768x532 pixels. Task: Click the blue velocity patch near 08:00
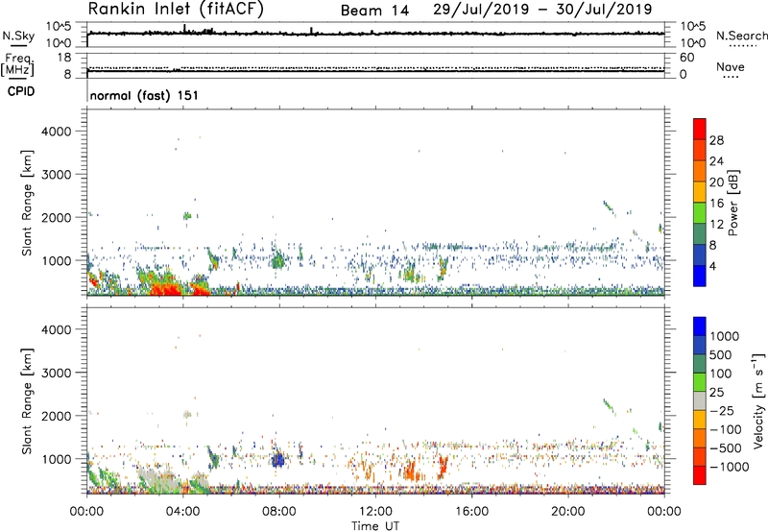pyautogui.click(x=278, y=460)
